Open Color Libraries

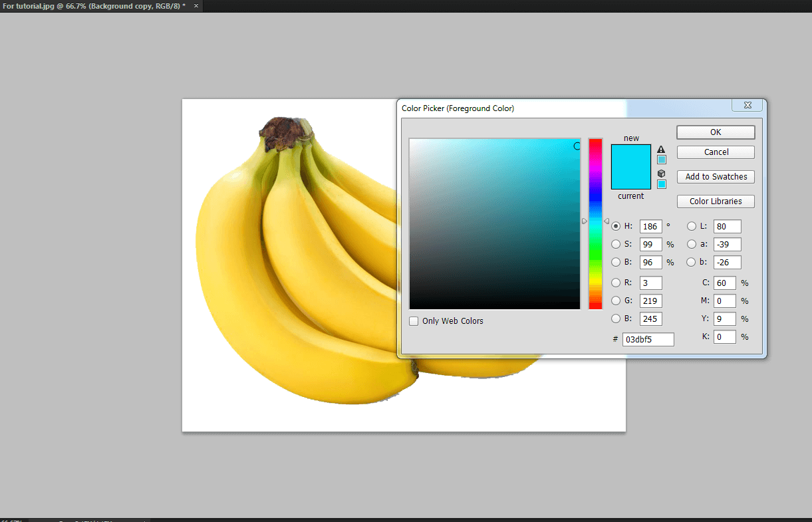[715, 201]
